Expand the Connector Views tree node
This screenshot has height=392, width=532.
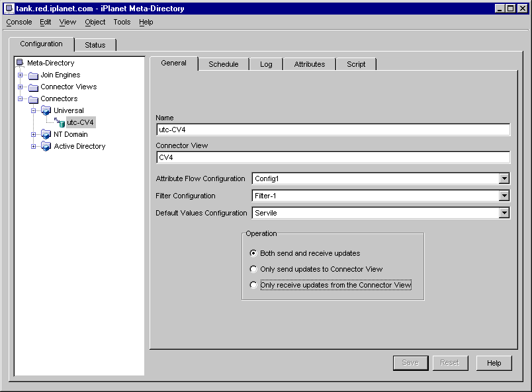click(x=21, y=87)
